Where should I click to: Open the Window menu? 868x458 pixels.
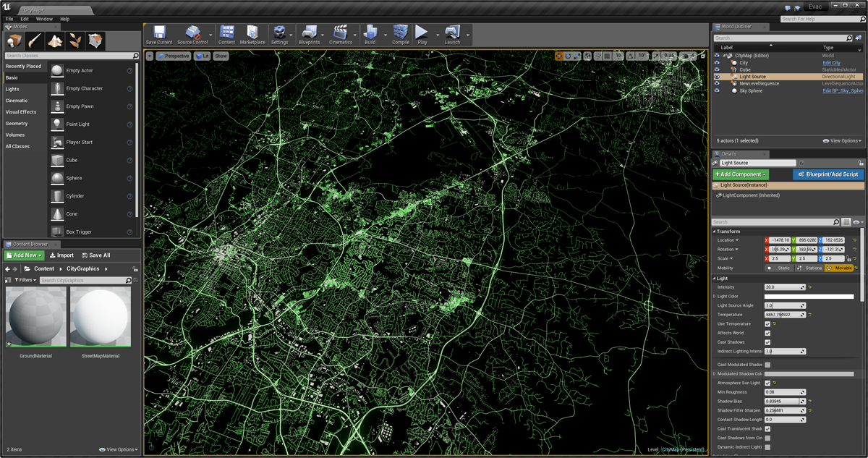[44, 19]
